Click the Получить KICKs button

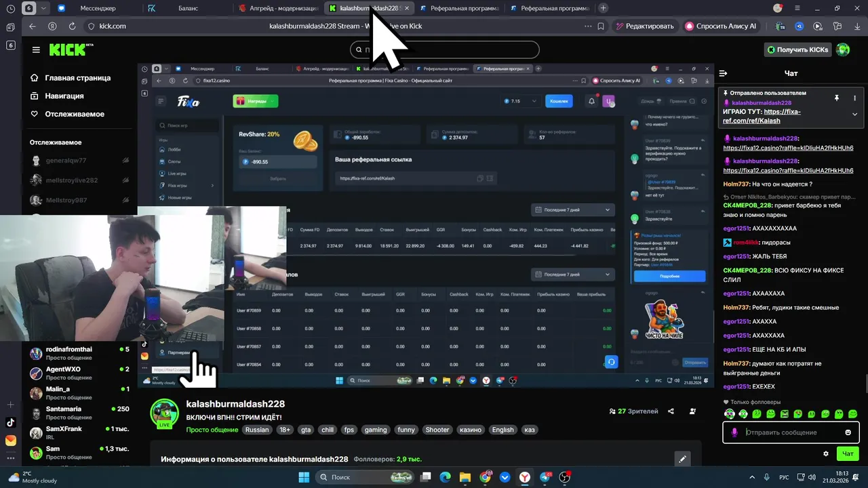tap(797, 49)
